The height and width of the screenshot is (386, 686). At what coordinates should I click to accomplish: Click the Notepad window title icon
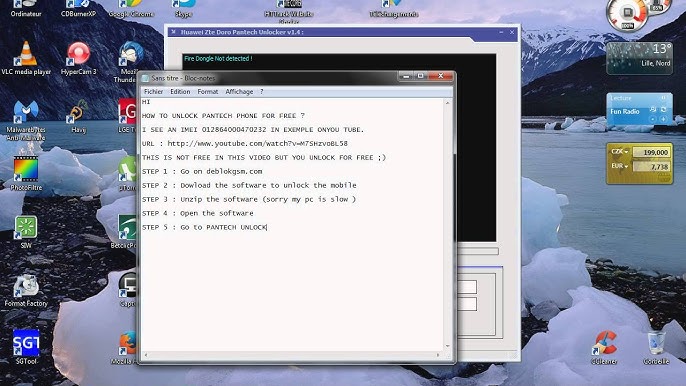pyautogui.click(x=146, y=78)
